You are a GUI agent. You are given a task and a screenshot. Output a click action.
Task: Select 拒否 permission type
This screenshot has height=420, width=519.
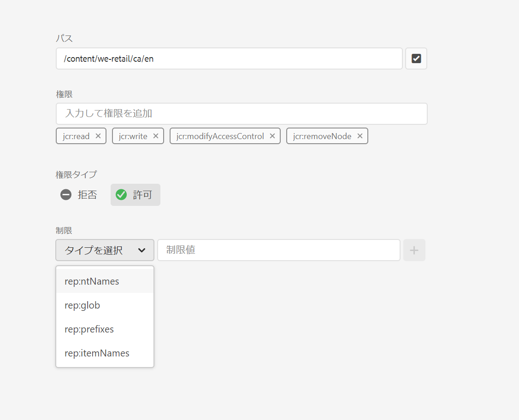click(79, 195)
